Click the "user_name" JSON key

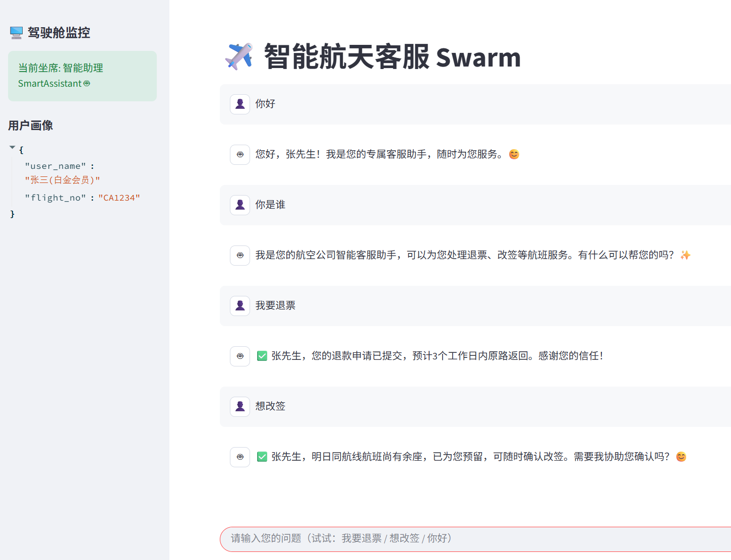55,166
